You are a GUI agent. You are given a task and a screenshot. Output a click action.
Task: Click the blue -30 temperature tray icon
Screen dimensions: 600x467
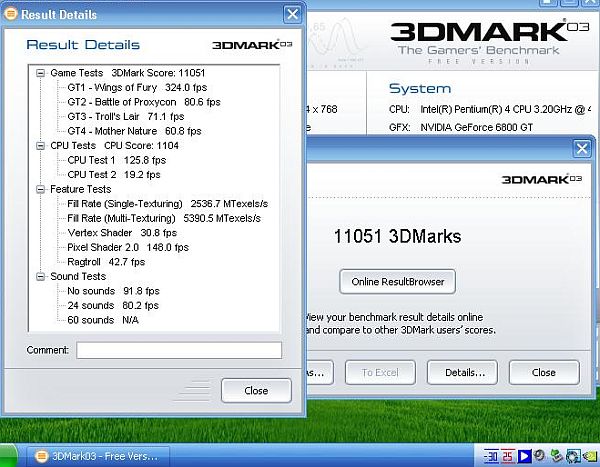tap(491, 456)
